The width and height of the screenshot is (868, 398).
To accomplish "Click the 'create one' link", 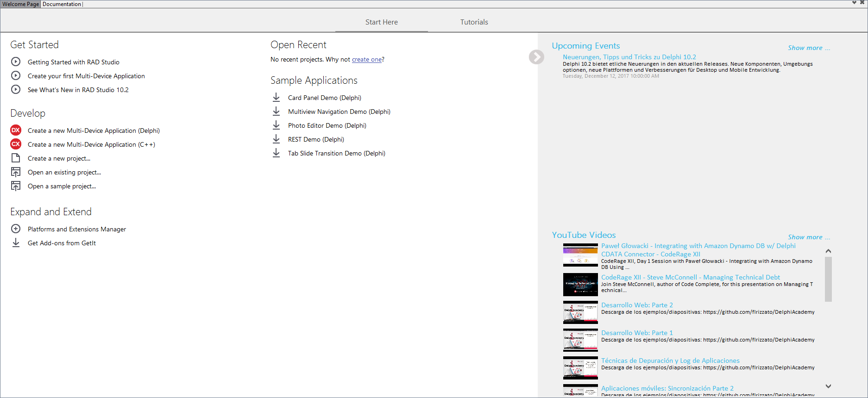I will click(x=367, y=59).
